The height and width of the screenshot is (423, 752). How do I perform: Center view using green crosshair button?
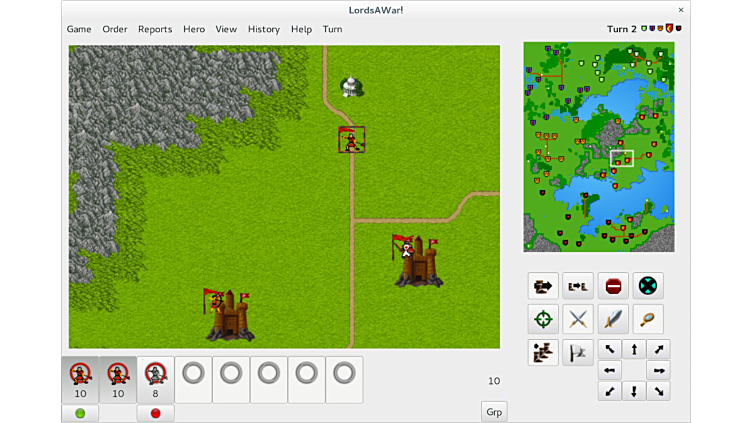(543, 319)
